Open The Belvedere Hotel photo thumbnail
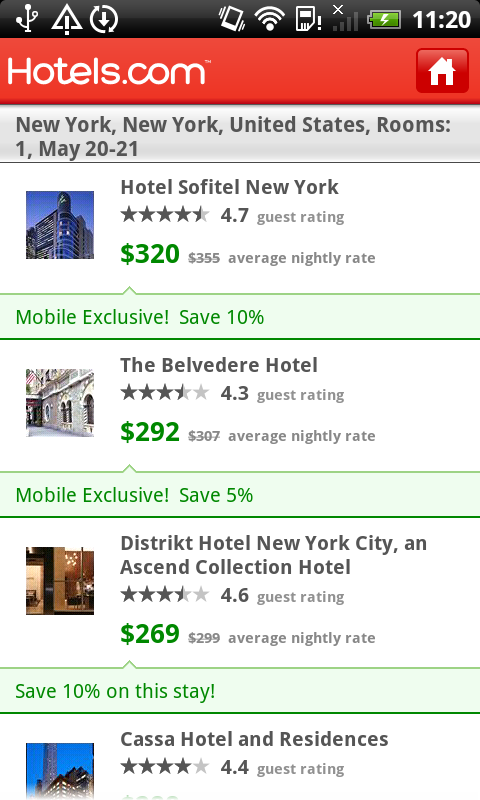The width and height of the screenshot is (480, 800). 60,403
